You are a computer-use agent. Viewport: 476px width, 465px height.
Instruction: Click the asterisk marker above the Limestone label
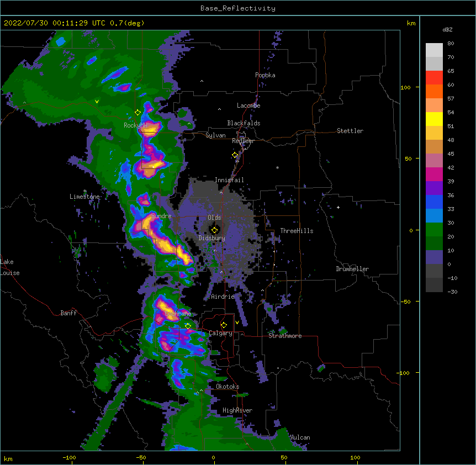tap(84, 191)
